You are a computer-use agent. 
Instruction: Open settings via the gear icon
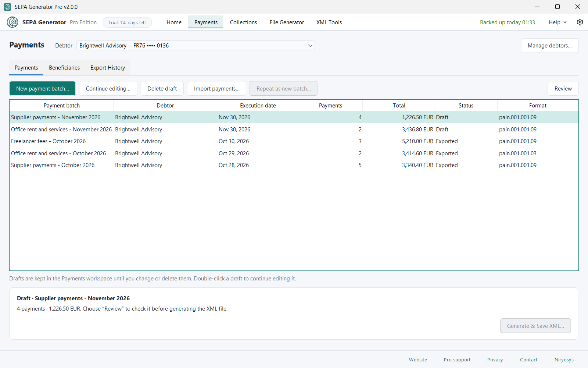pyautogui.click(x=580, y=22)
